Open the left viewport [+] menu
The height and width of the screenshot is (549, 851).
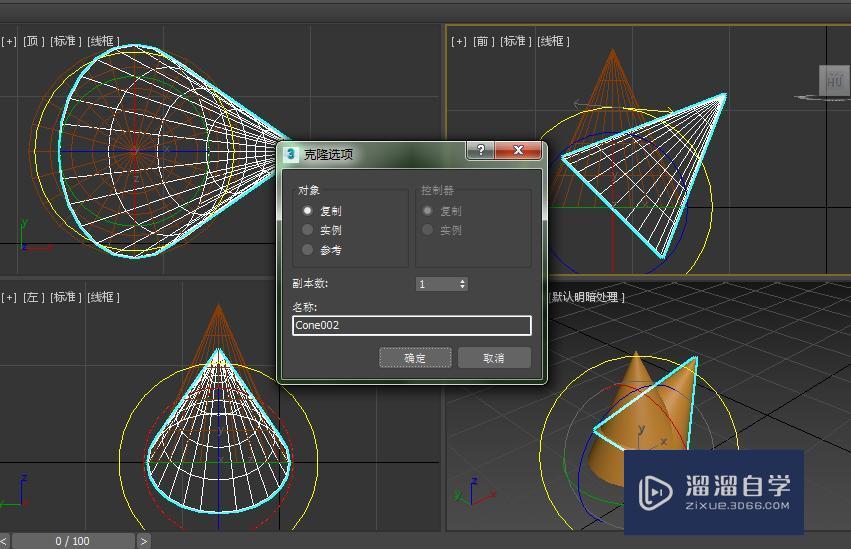[x=9, y=297]
